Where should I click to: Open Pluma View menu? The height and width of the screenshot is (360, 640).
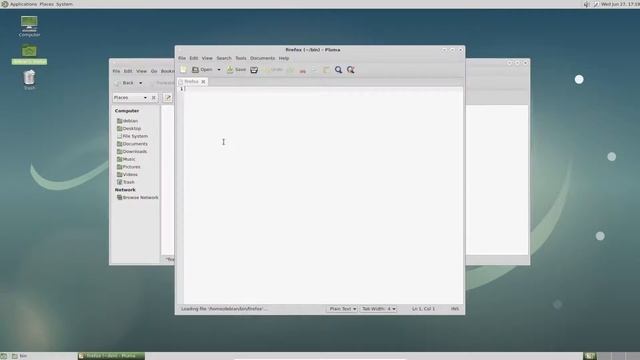point(207,58)
